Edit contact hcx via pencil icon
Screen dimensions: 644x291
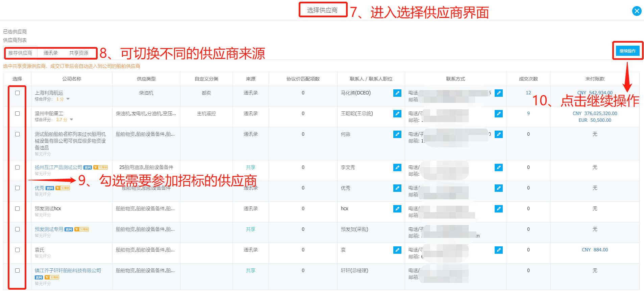(397, 209)
